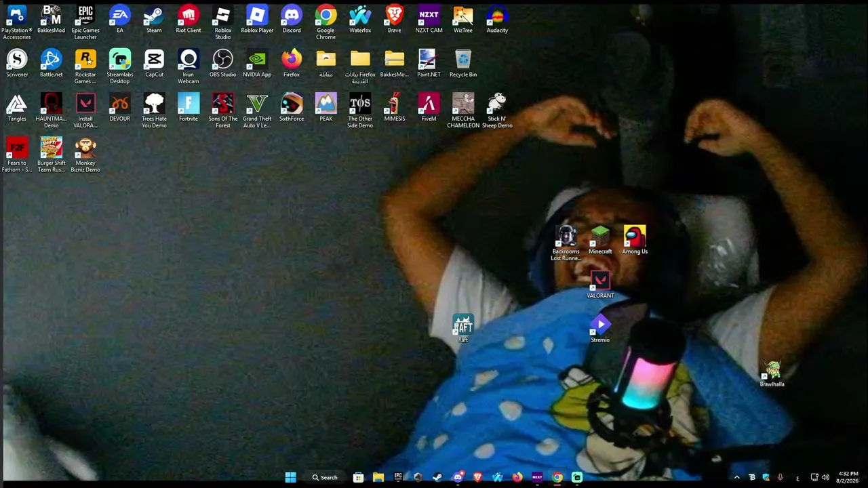Select Monkey Bizniz Demo desktop icon
868x488 pixels.
[85, 154]
